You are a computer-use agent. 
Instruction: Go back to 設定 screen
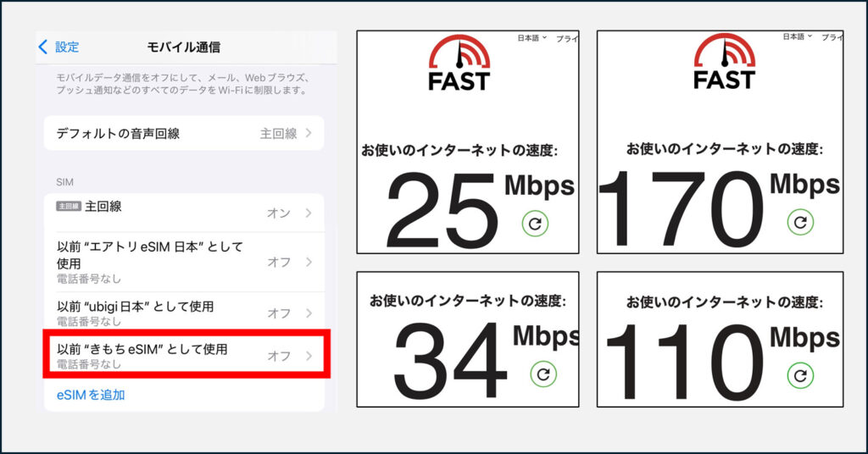(58, 47)
